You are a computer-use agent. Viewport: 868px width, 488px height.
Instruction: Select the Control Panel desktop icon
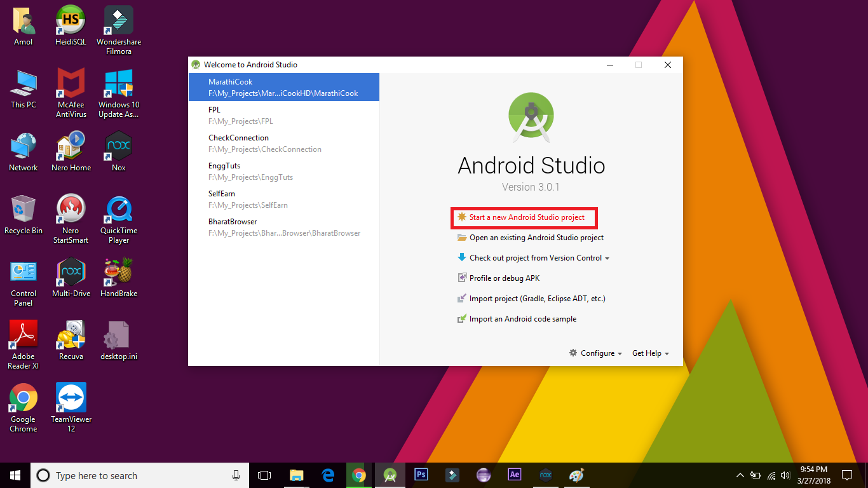[x=24, y=282]
